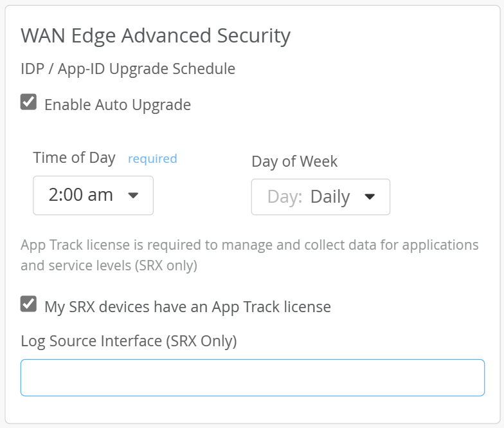The height and width of the screenshot is (428, 504).
Task: Toggle the SRX App Track license checkbox
Action: pos(28,304)
